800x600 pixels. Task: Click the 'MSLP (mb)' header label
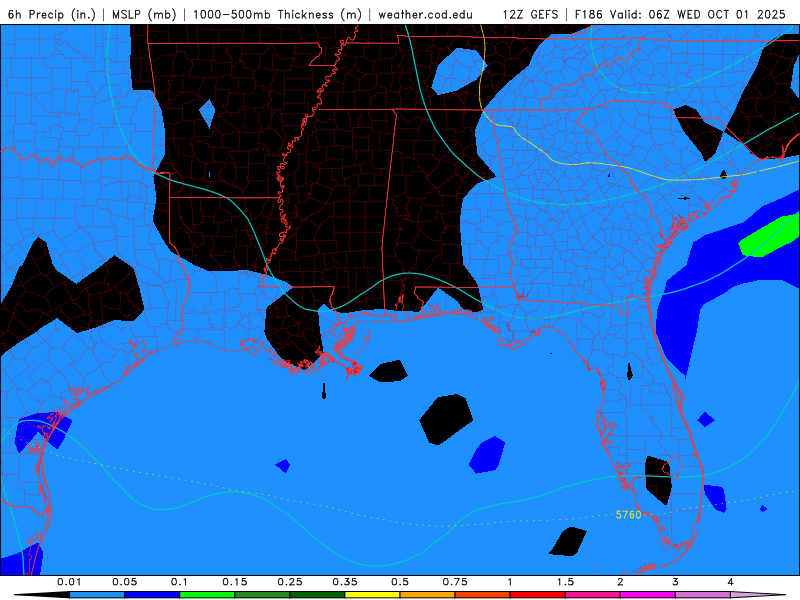click(144, 14)
